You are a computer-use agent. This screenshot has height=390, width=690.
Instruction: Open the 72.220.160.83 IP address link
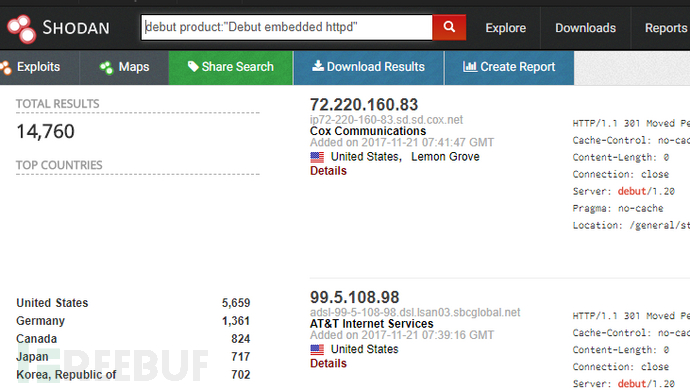(x=364, y=105)
